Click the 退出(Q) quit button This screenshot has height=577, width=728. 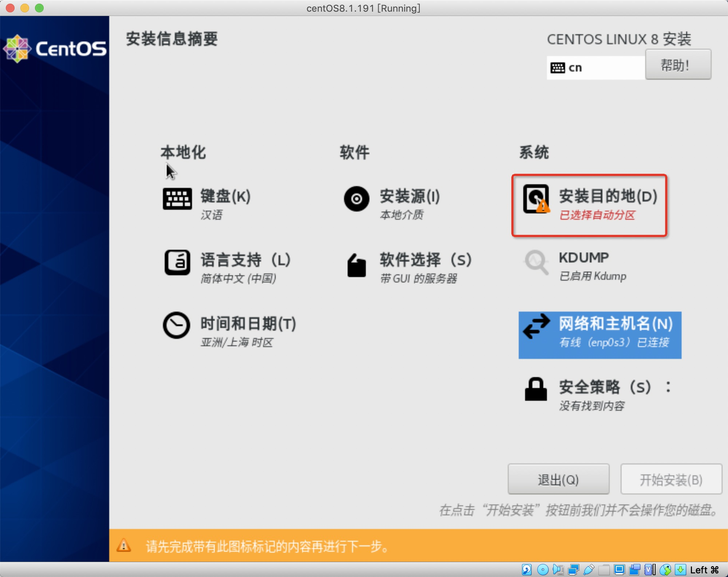coord(558,479)
